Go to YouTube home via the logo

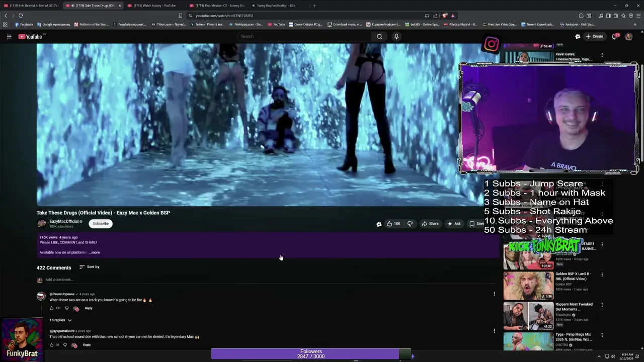pyautogui.click(x=30, y=36)
